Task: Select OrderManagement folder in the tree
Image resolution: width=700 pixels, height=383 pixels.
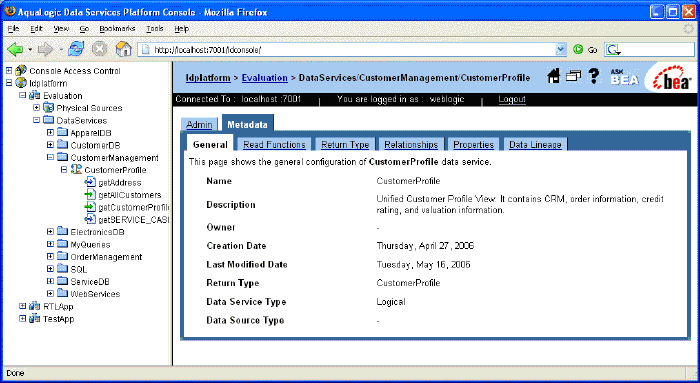Action: click(106, 257)
